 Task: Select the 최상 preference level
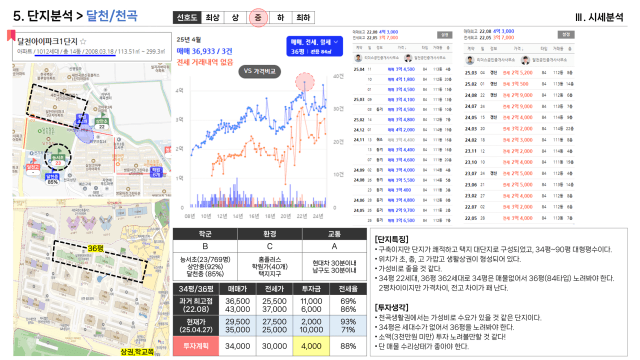212,18
